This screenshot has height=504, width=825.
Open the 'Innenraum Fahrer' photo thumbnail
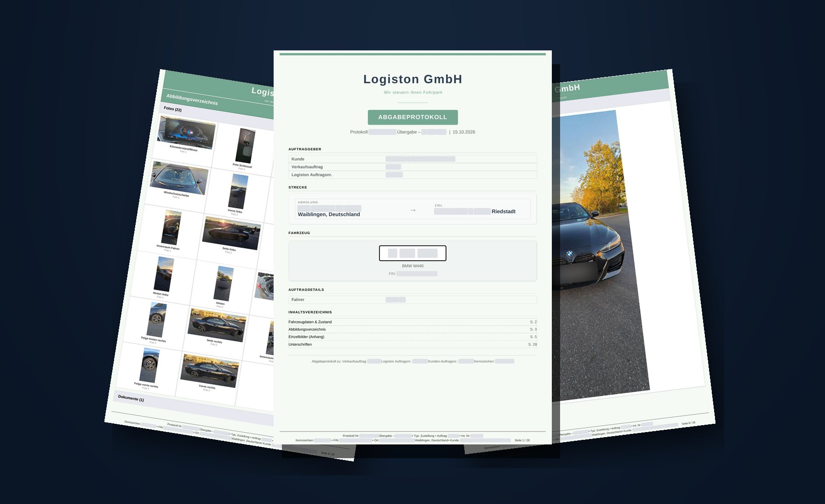(171, 228)
